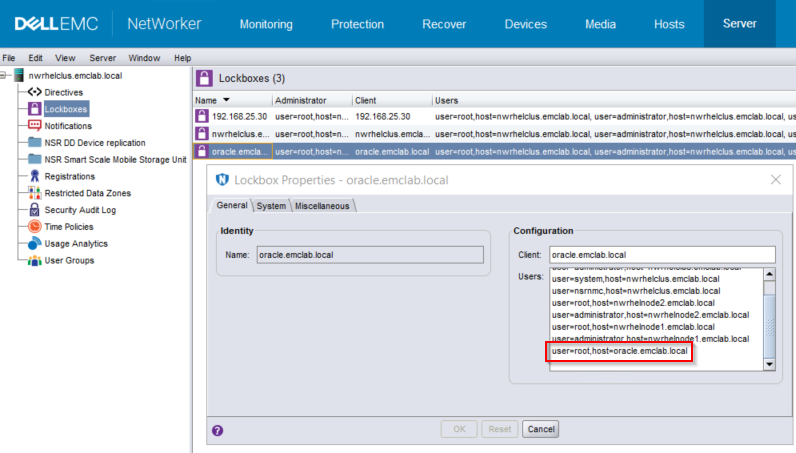Click NSR Smart Scale Mobile Storage Unit folder icon
Image resolution: width=796 pixels, height=453 pixels.
(35, 159)
